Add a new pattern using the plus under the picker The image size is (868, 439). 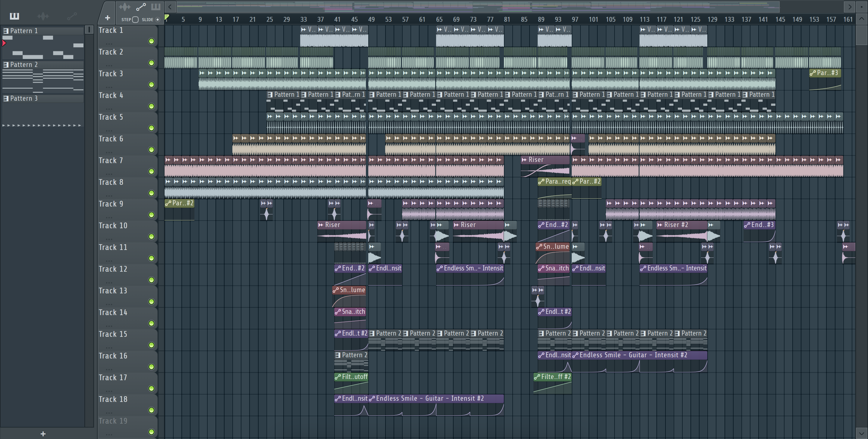(x=43, y=434)
